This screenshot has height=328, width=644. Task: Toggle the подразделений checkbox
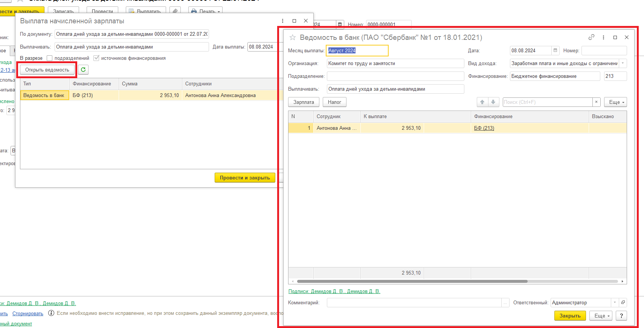[49, 58]
